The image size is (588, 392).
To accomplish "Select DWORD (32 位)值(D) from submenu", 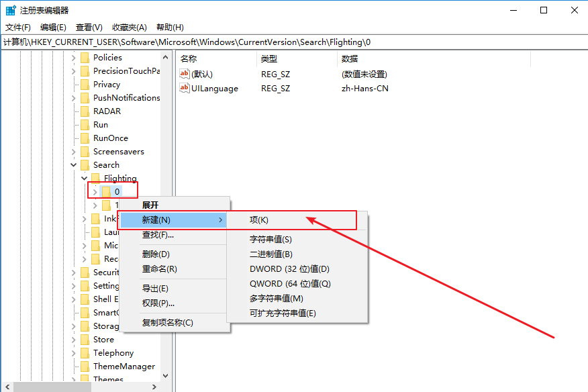I will (x=289, y=269).
